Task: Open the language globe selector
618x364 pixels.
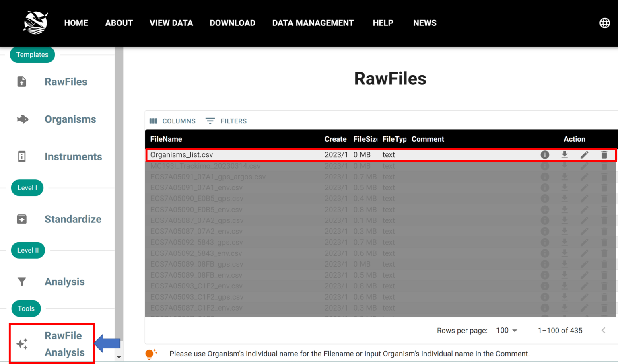Action: [604, 23]
